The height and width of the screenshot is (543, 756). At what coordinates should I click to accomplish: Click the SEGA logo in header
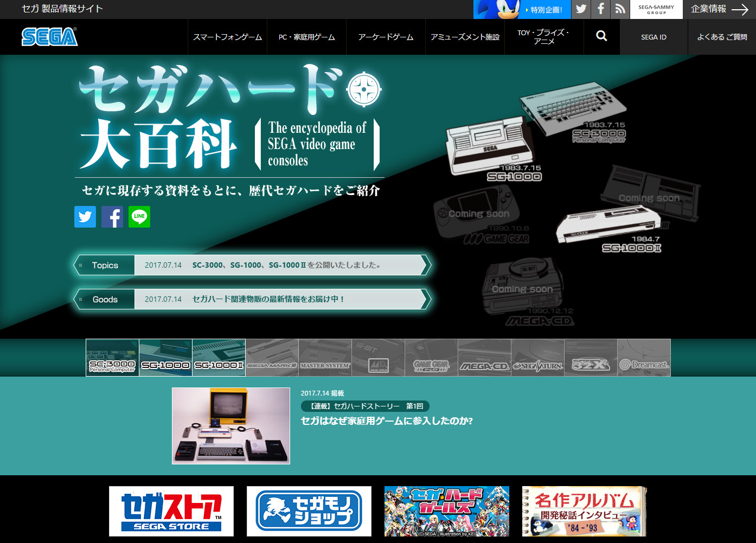49,37
